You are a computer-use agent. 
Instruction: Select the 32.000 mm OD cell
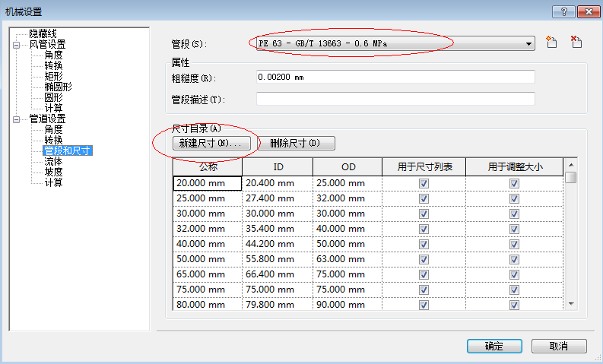[348, 199]
